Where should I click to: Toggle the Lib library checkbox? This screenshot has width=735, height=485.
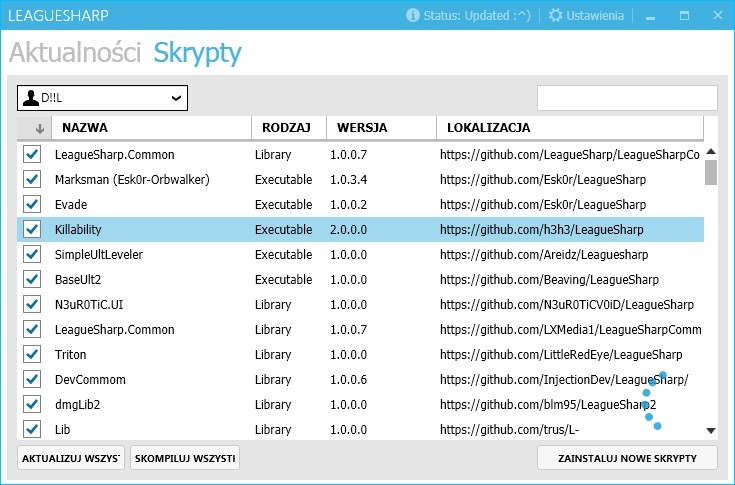tap(32, 429)
